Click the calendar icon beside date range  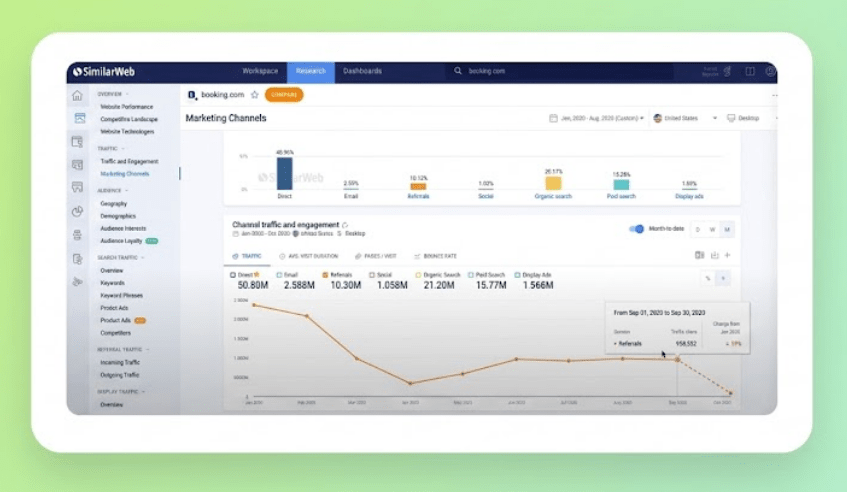(x=553, y=118)
